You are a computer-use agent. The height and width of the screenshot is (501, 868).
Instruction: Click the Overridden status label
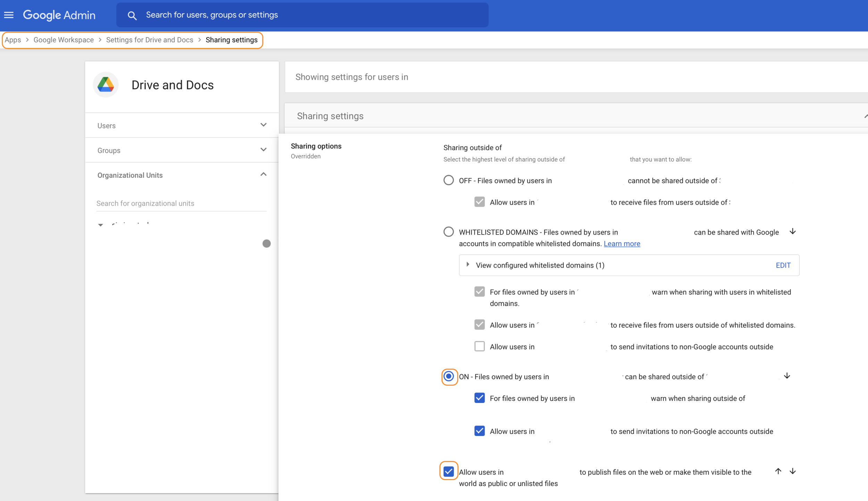306,156
